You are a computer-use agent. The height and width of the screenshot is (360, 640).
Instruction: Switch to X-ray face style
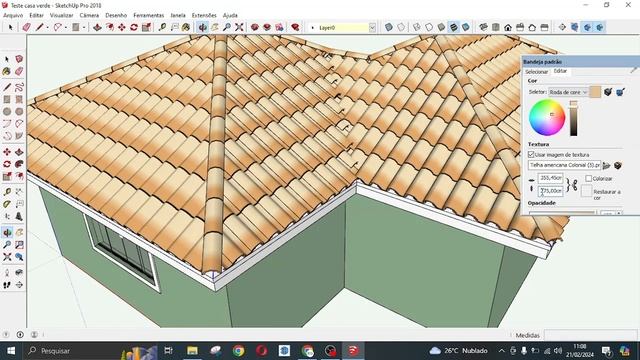[x=389, y=27]
